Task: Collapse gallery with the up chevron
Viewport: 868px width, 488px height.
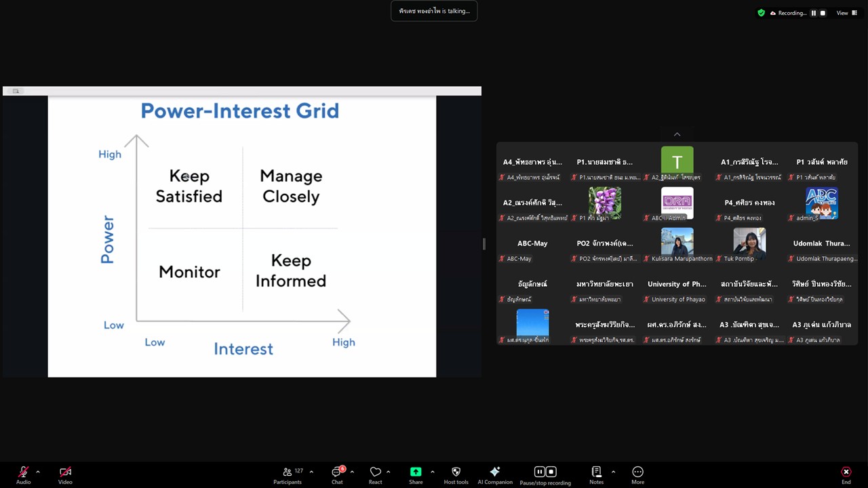Action: pyautogui.click(x=677, y=134)
